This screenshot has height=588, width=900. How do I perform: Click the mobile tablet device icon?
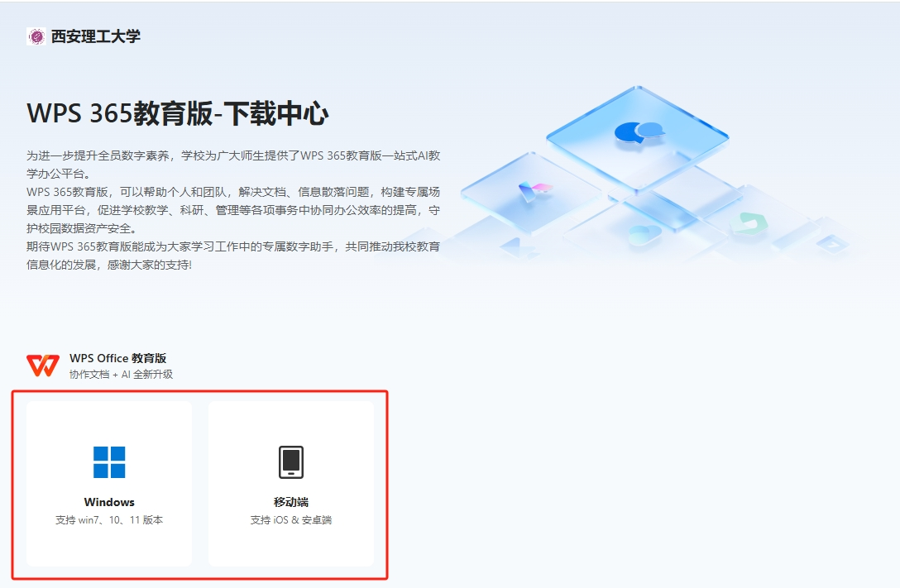[x=291, y=461]
